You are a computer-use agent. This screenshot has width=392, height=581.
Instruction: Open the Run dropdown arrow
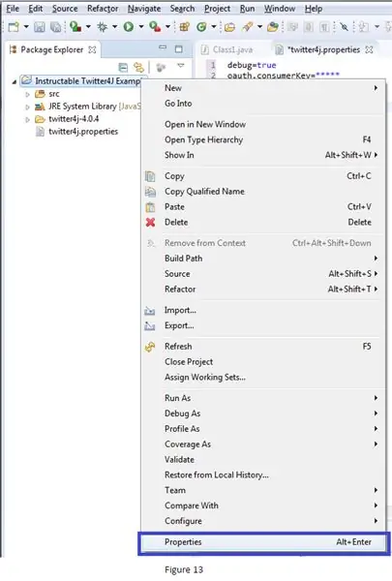coord(141,27)
